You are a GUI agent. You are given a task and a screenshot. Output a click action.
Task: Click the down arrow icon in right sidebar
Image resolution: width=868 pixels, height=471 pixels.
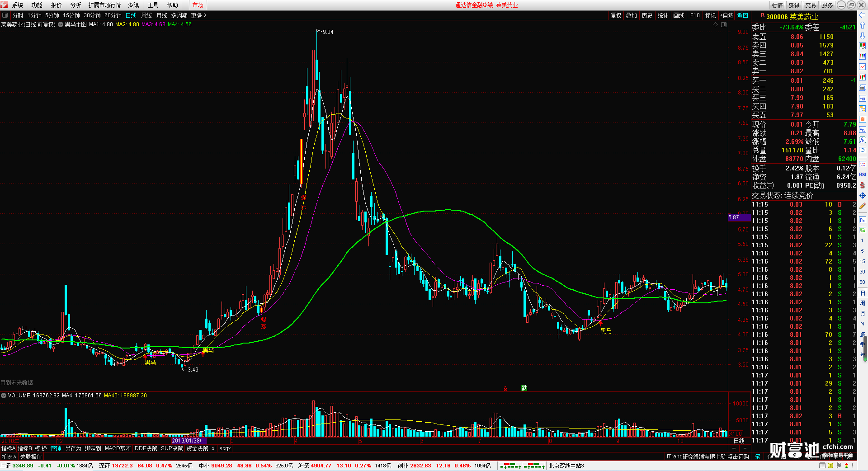(x=863, y=35)
